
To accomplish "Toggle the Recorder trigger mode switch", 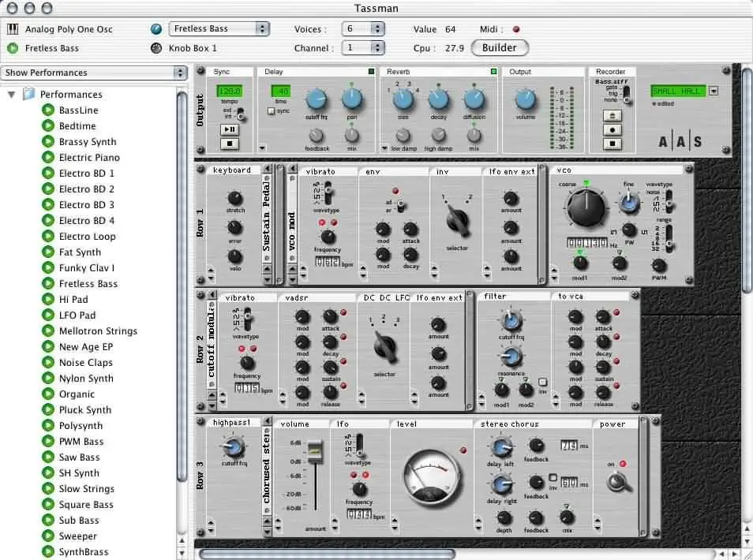I will click(x=626, y=94).
